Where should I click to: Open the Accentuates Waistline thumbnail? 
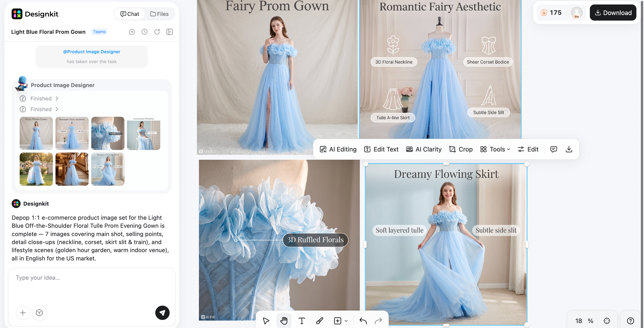143,133
